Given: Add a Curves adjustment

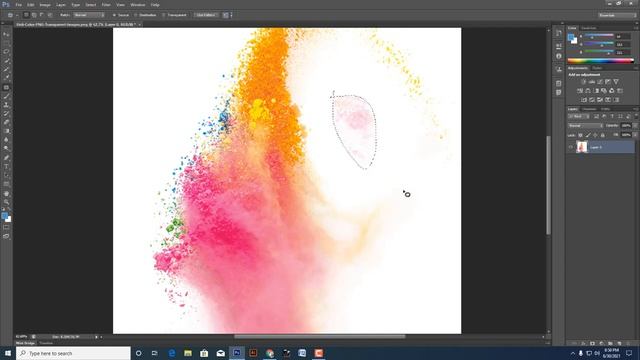Looking at the screenshot, I should click(600, 82).
